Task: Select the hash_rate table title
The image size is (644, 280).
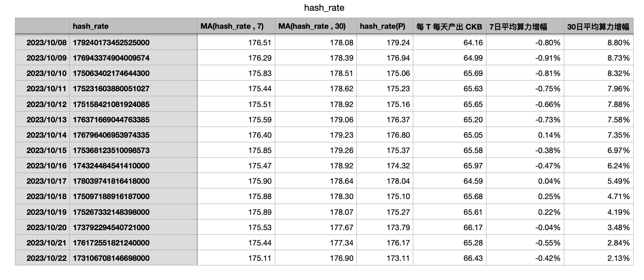Action: pos(324,8)
